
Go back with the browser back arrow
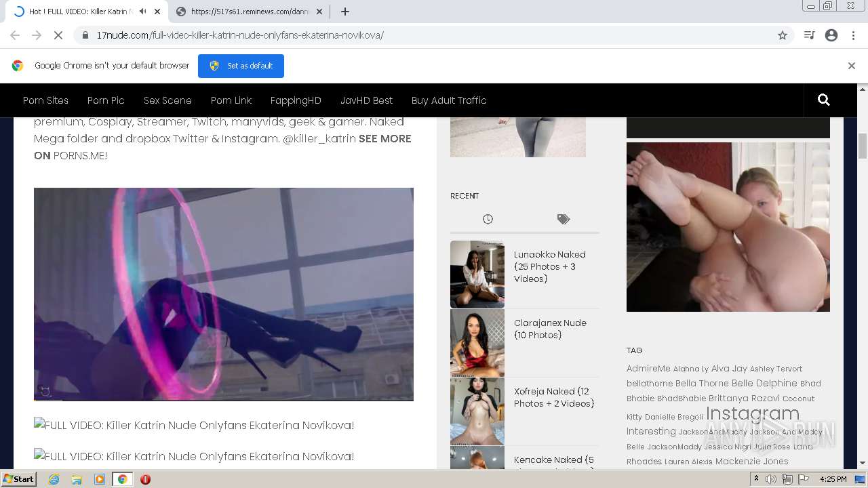[15, 35]
